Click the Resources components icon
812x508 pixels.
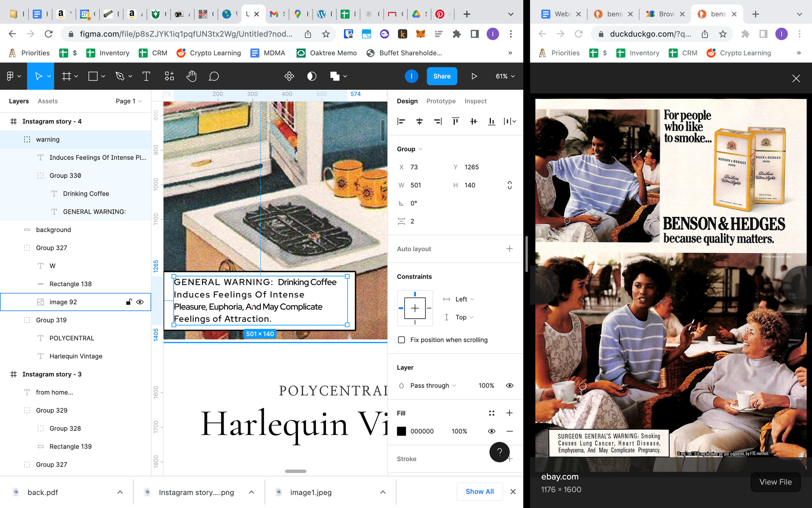(x=169, y=76)
